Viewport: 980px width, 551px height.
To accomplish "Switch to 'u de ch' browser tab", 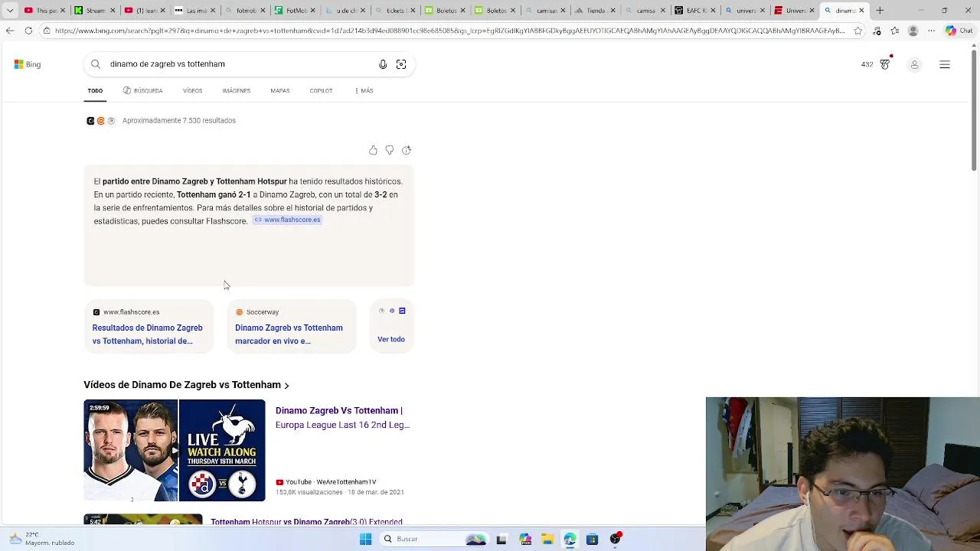I will pyautogui.click(x=345, y=11).
